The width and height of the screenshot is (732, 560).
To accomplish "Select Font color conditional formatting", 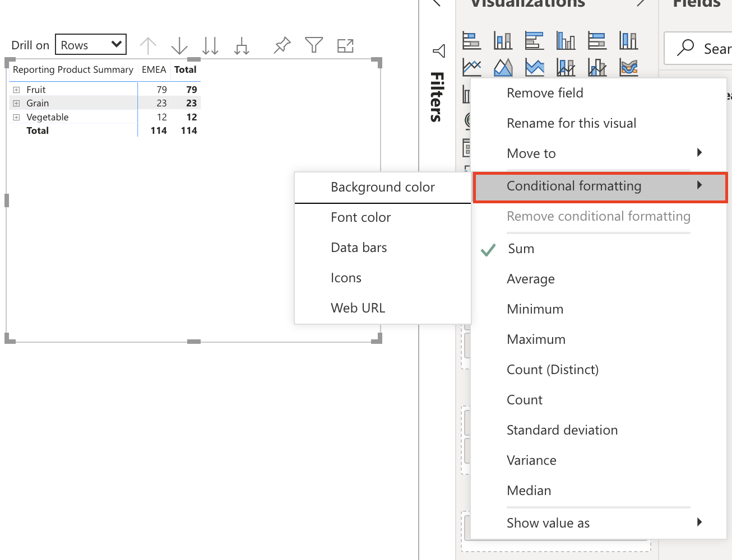I will tap(383, 217).
